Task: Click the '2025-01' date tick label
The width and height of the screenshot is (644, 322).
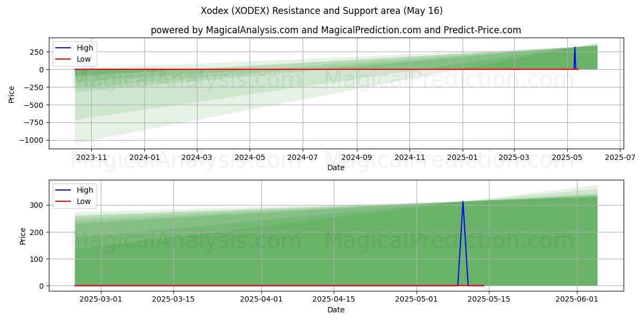Action: tap(463, 157)
